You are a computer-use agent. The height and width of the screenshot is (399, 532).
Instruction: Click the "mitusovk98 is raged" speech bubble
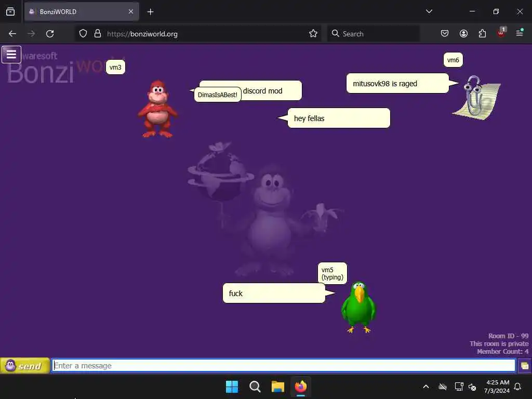tap(397, 84)
